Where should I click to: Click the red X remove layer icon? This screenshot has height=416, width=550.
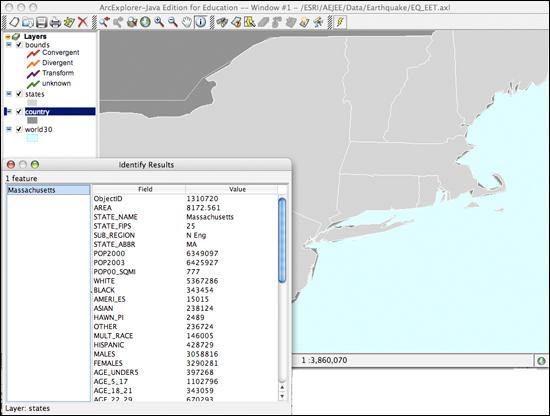click(82, 22)
